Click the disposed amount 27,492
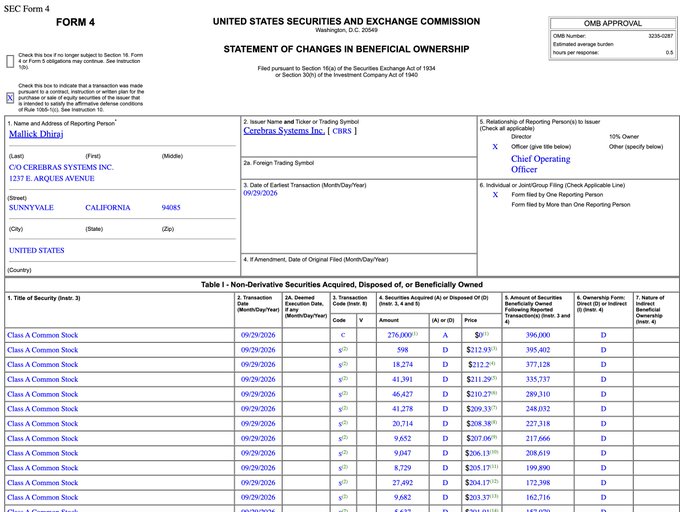Viewport: 680px width, 512px height. pyautogui.click(x=402, y=483)
